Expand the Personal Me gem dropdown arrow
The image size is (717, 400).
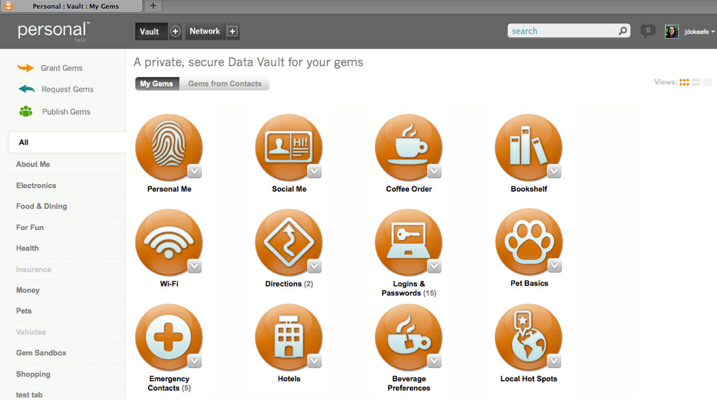194,171
